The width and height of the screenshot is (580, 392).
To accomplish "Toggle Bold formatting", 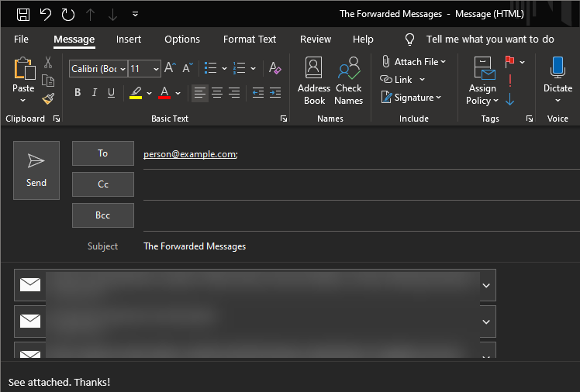I will click(x=78, y=92).
